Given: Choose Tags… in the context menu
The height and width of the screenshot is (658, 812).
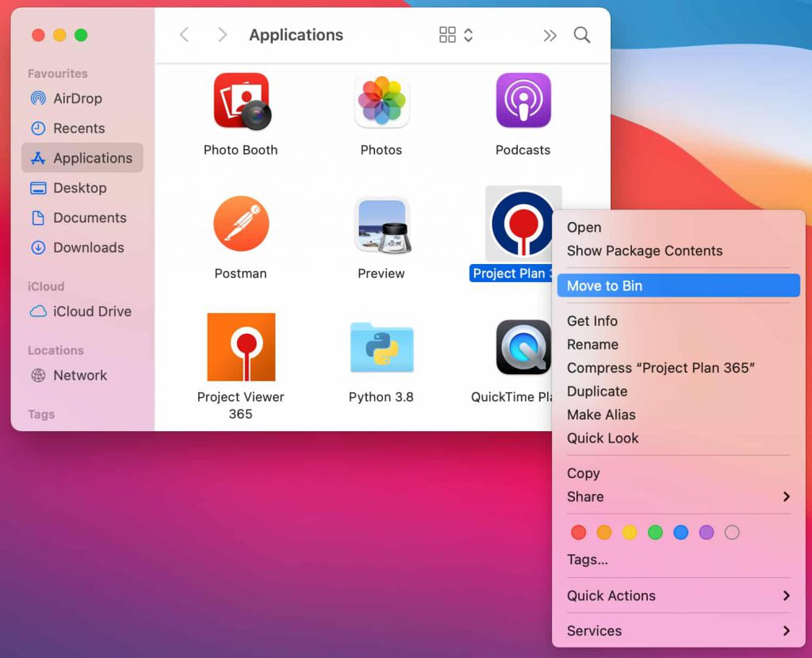Looking at the screenshot, I should coord(679,560).
